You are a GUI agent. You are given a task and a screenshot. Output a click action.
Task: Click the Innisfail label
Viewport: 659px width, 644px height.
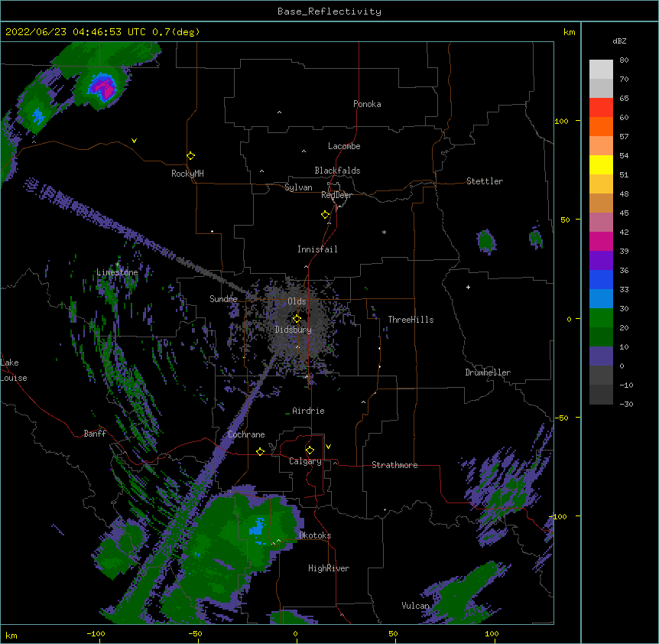click(317, 249)
